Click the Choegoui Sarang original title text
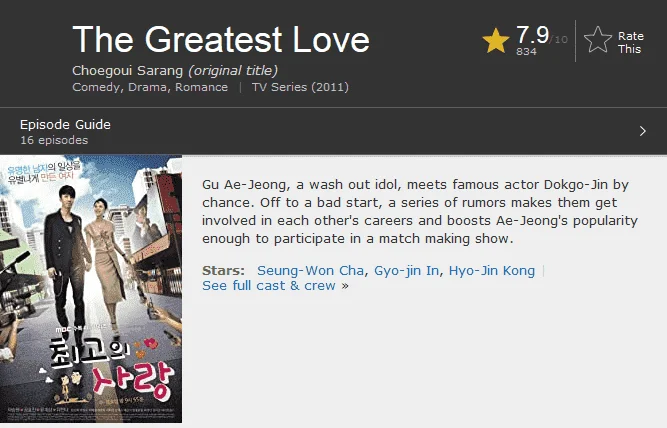Image resolution: width=667 pixels, height=428 pixels. pyautogui.click(x=128, y=70)
